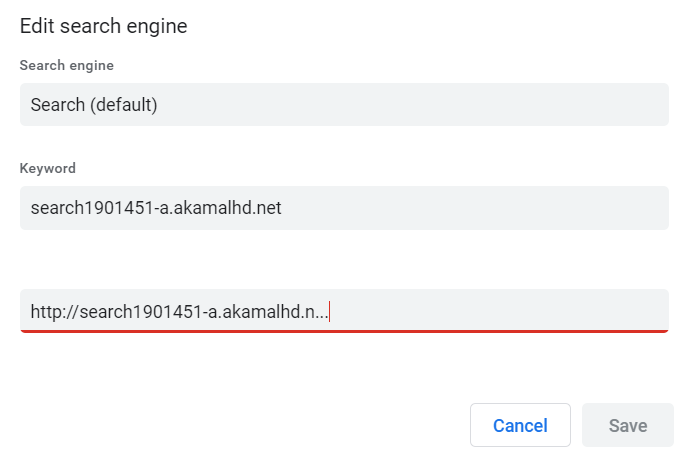
Task: Click the 'Search engine' field label
Action: click(67, 65)
